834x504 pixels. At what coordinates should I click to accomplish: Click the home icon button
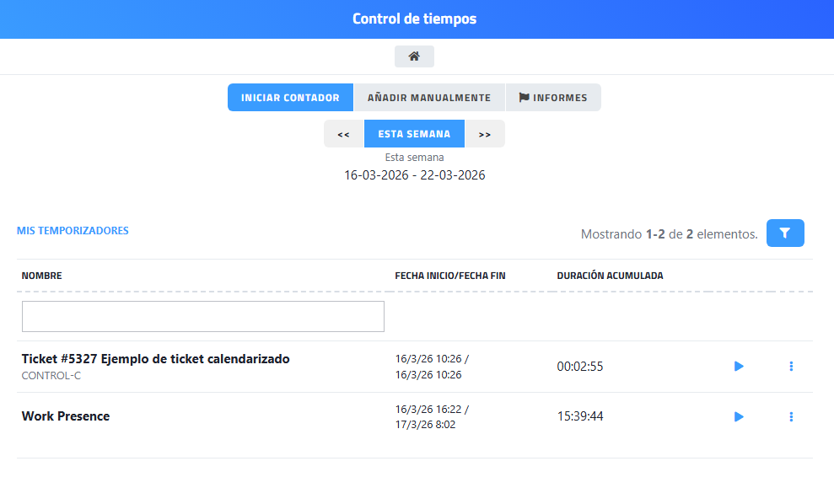coord(414,56)
